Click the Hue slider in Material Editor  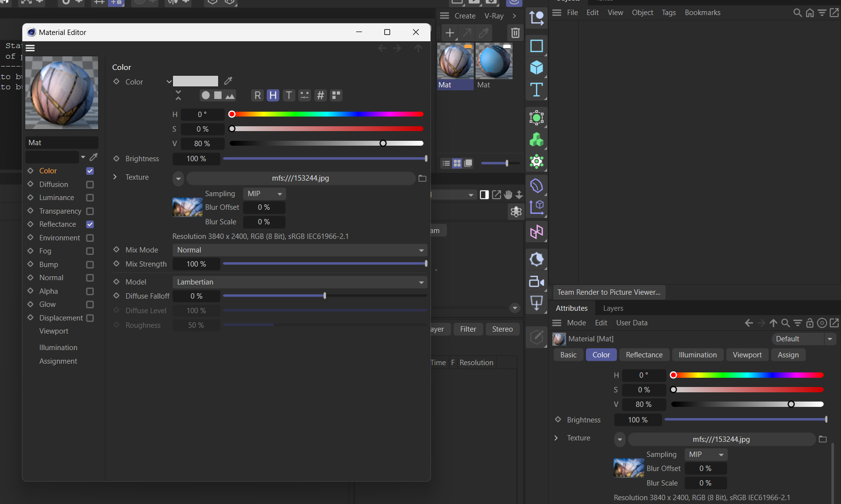click(x=327, y=114)
